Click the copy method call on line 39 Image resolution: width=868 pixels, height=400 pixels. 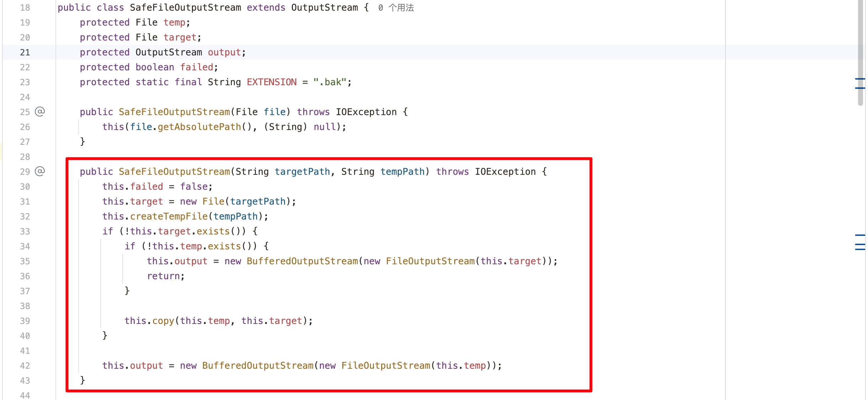tap(163, 321)
